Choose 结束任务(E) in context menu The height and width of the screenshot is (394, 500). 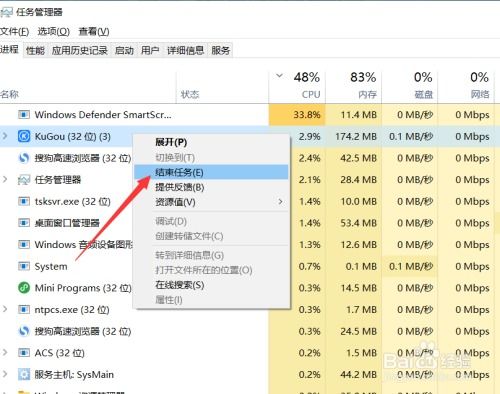(211, 172)
